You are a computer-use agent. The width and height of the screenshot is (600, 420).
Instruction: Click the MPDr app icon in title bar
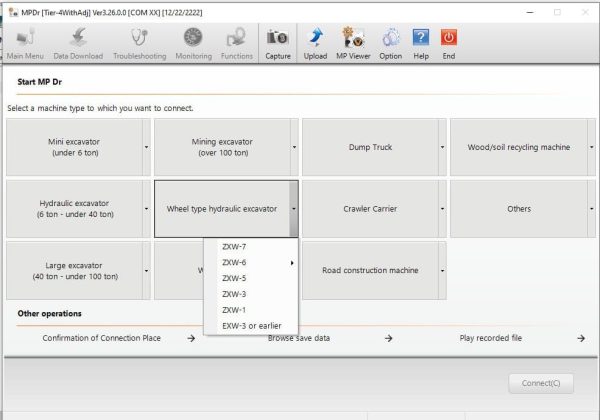coord(13,12)
